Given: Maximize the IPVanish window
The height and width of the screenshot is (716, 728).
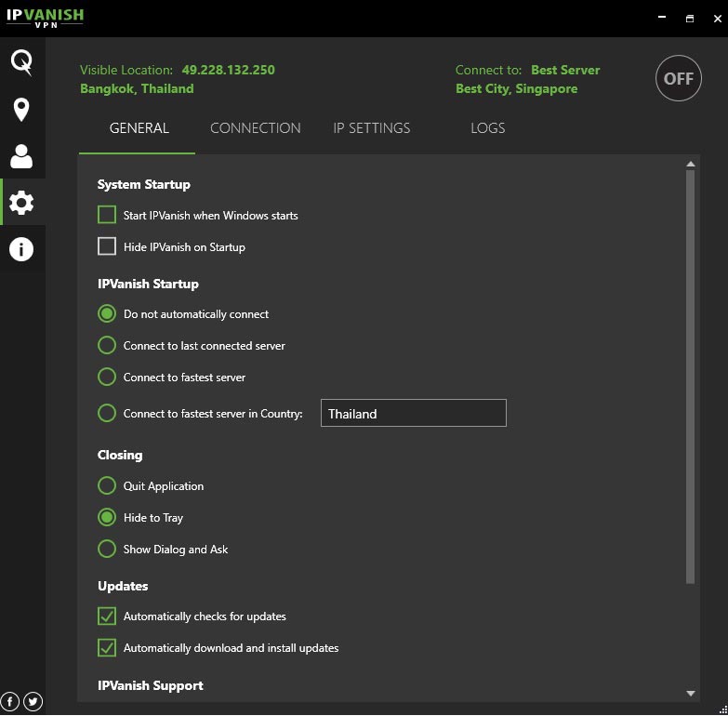Looking at the screenshot, I should tap(690, 18).
